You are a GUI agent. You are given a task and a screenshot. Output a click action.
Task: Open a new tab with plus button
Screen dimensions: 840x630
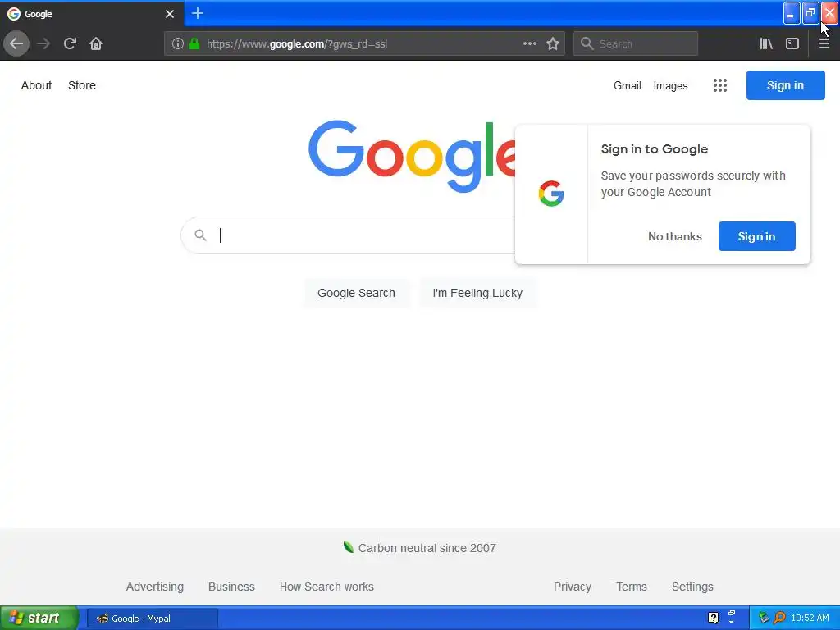(x=198, y=13)
